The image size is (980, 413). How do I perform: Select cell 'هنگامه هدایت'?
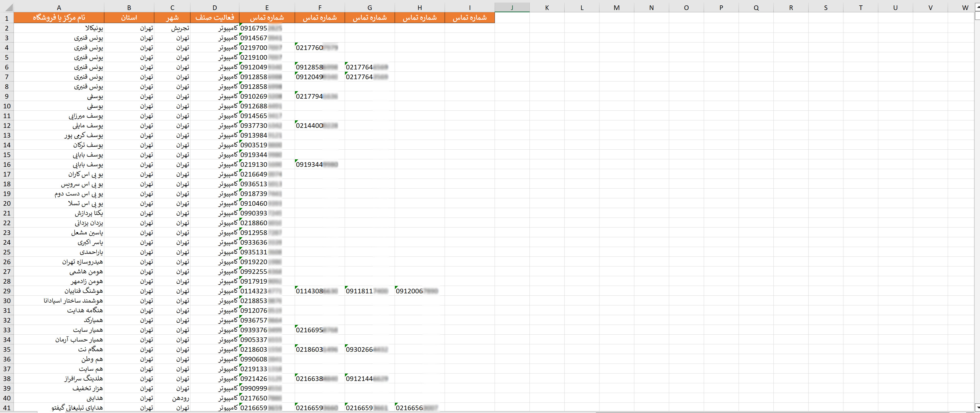pyautogui.click(x=59, y=310)
